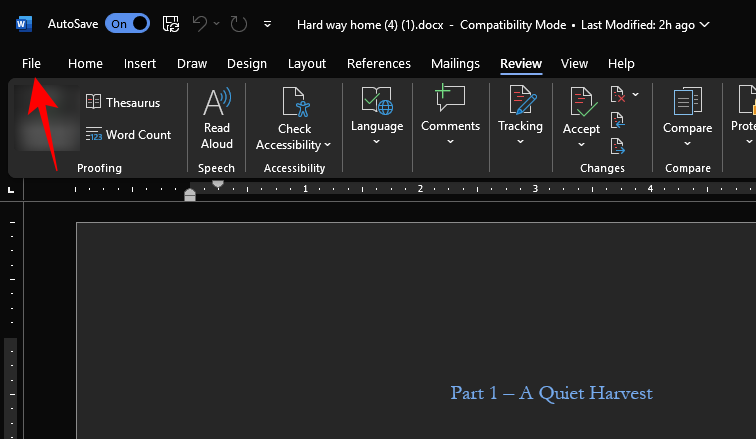Click the Undo arrow icon

click(200, 23)
